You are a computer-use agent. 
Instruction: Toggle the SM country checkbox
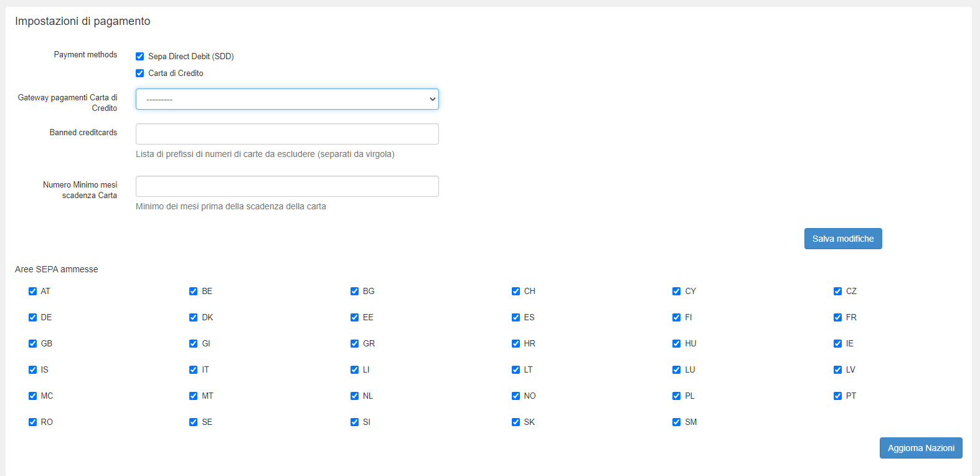point(676,422)
